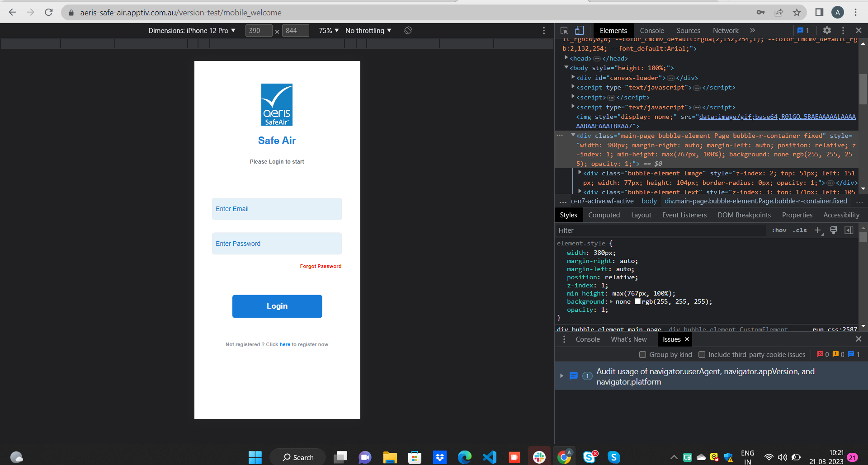Collapse the main-page div node
868x465 pixels.
[x=573, y=135]
